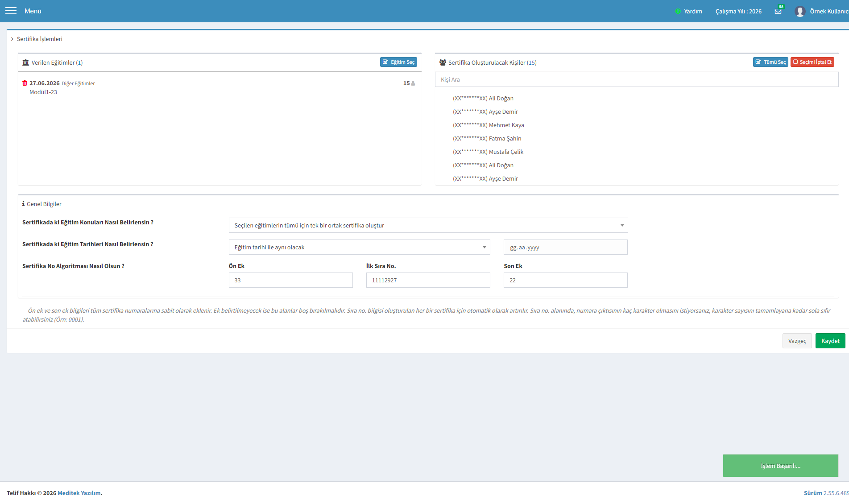Delete the 27.06.2026 training with trash icon
849x504 pixels.
pos(25,83)
